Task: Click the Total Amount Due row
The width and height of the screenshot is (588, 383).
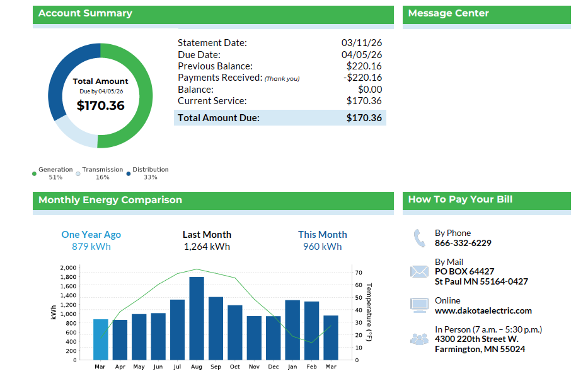Action: (x=280, y=118)
